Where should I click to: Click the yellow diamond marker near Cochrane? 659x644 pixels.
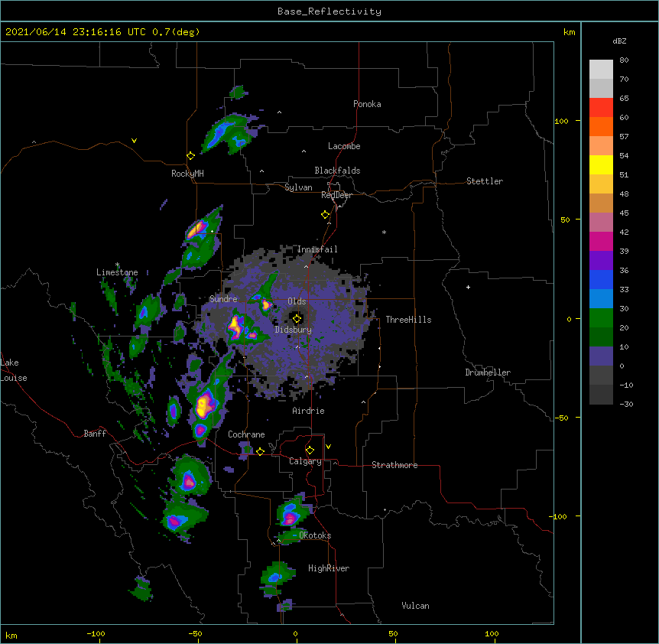click(x=260, y=451)
